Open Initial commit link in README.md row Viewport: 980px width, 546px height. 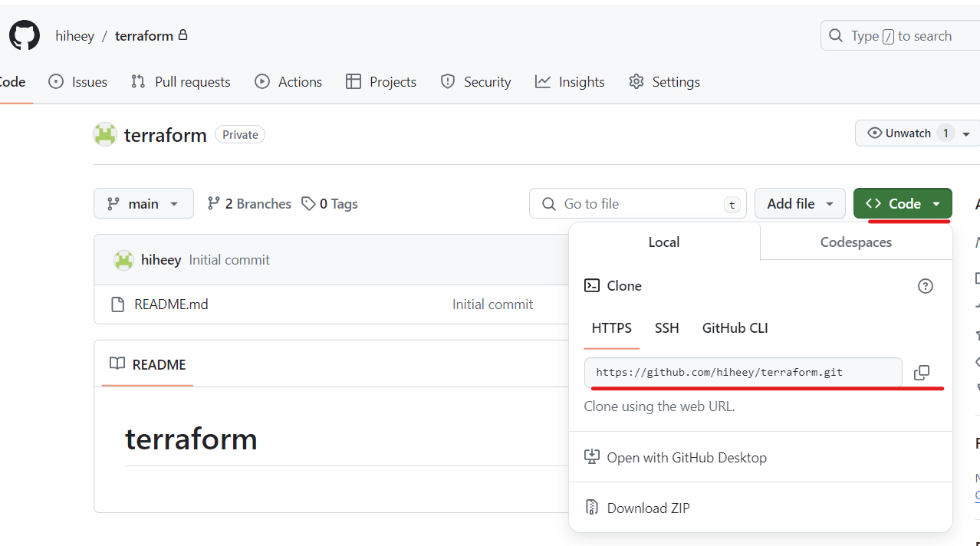pyautogui.click(x=492, y=304)
